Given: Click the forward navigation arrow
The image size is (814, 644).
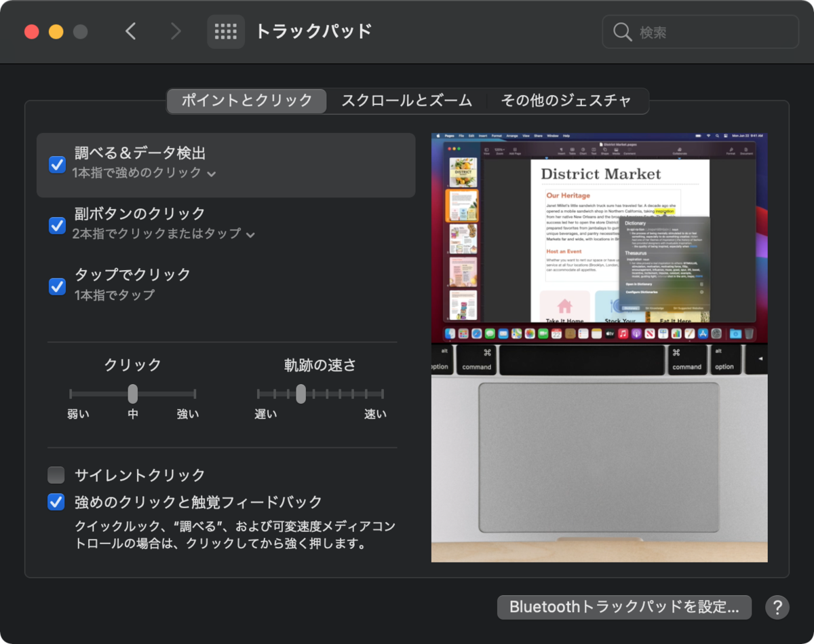Looking at the screenshot, I should [x=176, y=31].
